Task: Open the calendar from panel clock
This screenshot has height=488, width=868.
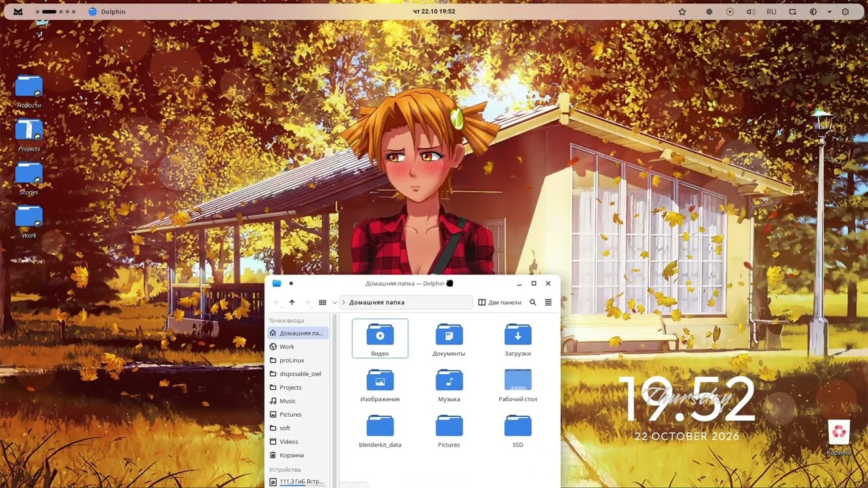Action: point(434,12)
